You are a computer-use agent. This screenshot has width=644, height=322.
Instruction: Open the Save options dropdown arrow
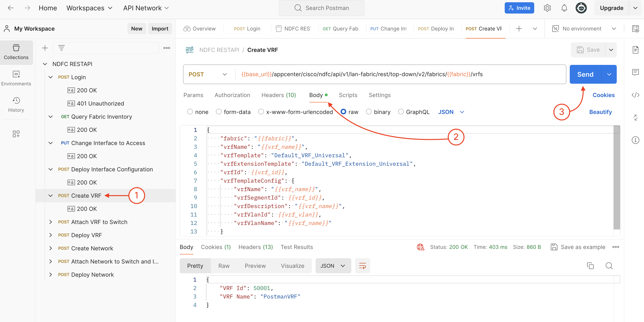tap(611, 50)
